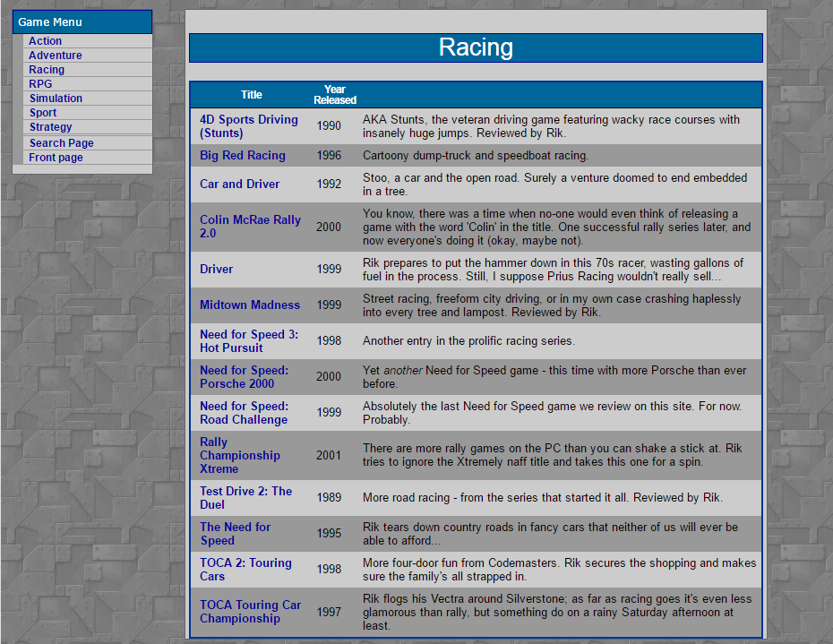
Task: Open Colin McRae Rally 2.0 review
Action: 250,227
